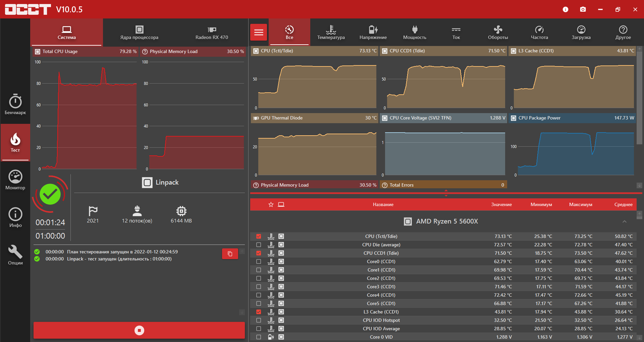Open the Бенчмарк section in sidebar
Image resolution: width=644 pixels, height=342 pixels.
[15, 104]
